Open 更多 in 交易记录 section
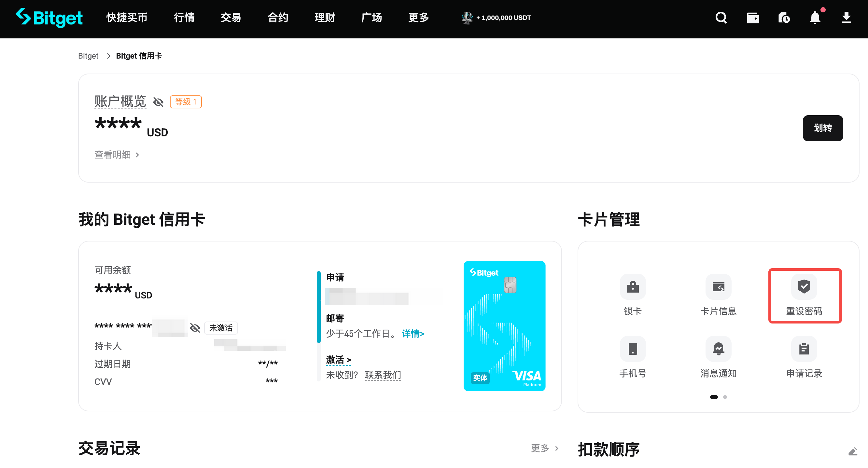The height and width of the screenshot is (468, 868). coord(540,448)
